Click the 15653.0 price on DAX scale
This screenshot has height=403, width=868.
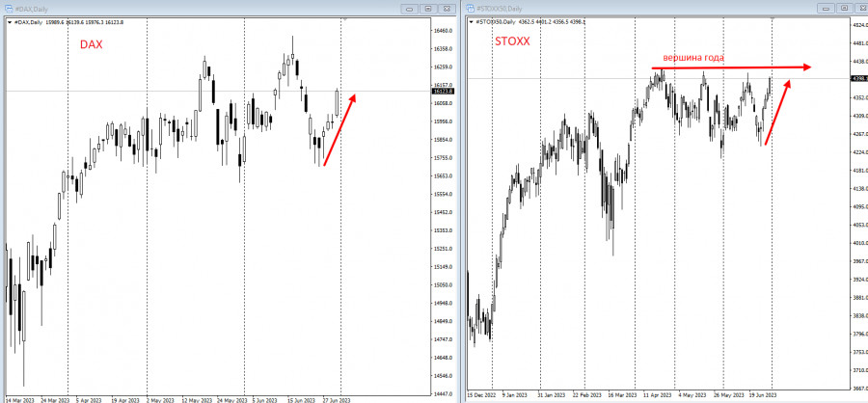(444, 176)
